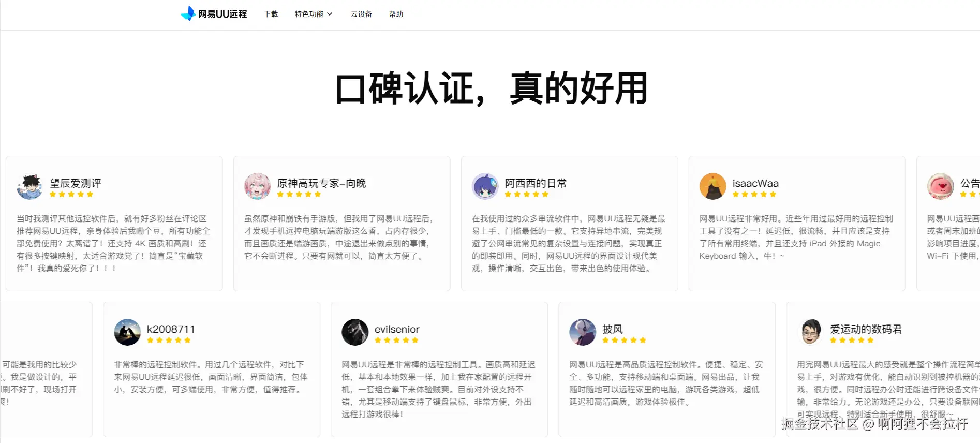Click isaacWaa orange avatar
Viewport: 980px width, 443px height.
(713, 186)
